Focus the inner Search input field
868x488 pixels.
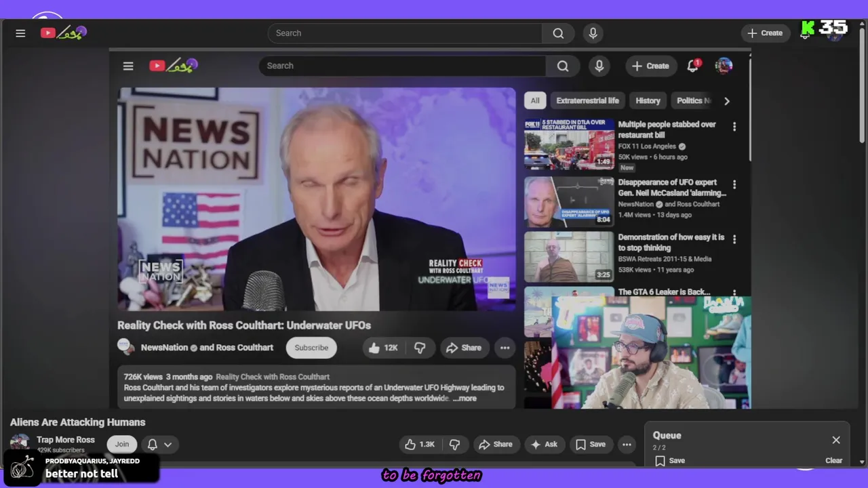[402, 66]
